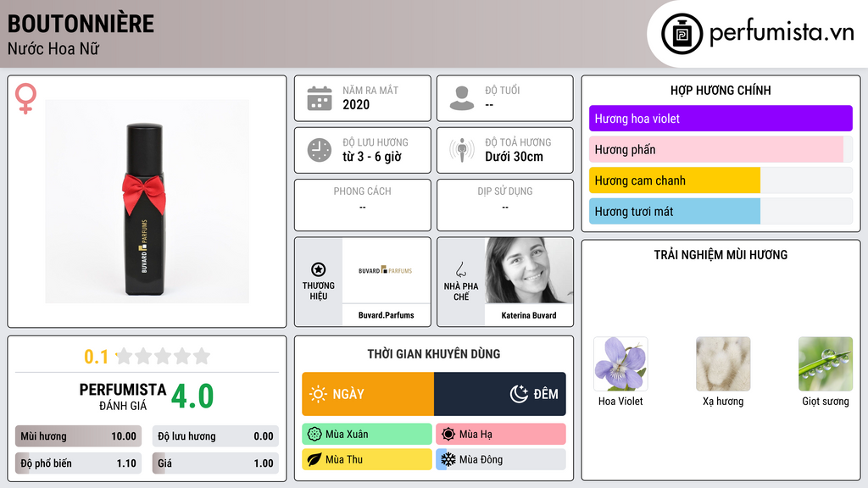
Task: Click the Hương cam chanh yellow accord bar
Action: pyautogui.click(x=721, y=180)
